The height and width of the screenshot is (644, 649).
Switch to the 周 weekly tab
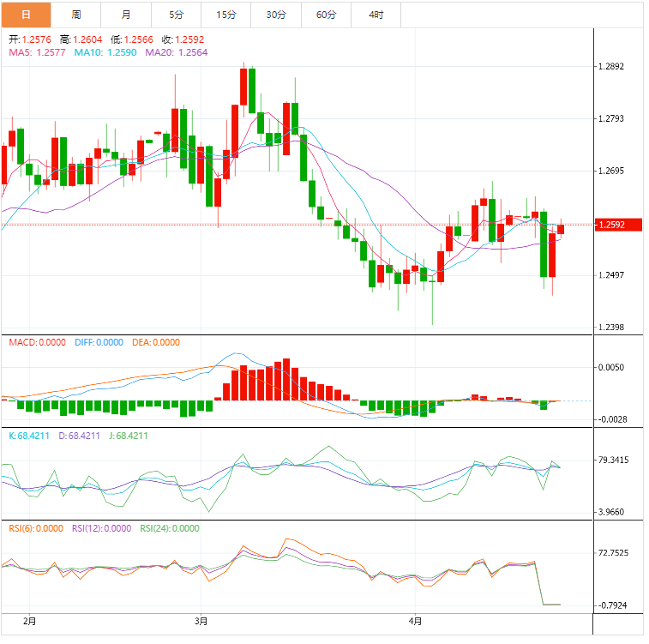click(76, 15)
